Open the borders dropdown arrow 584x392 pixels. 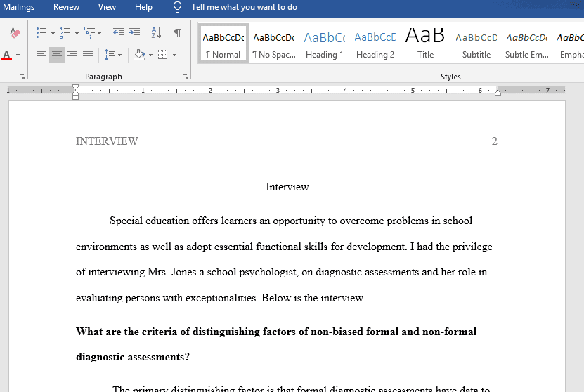pos(174,55)
